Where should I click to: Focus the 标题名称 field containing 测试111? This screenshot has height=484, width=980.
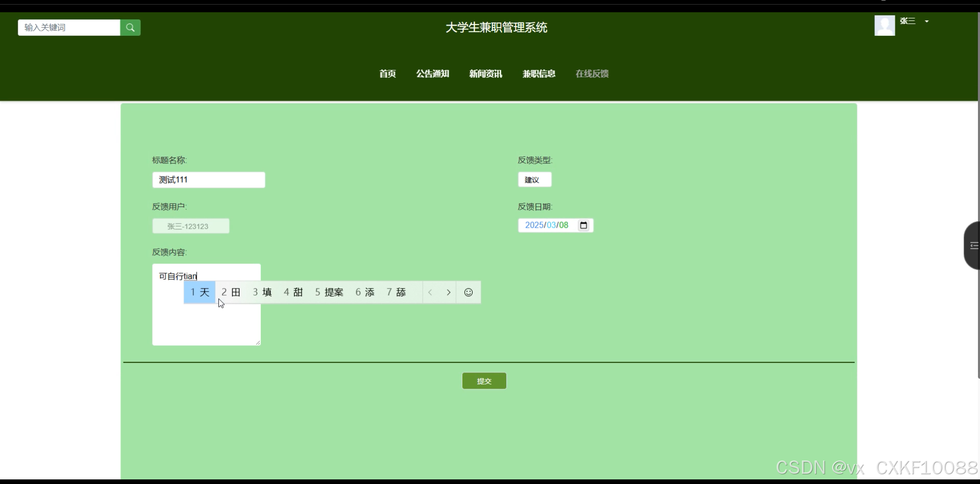(208, 180)
